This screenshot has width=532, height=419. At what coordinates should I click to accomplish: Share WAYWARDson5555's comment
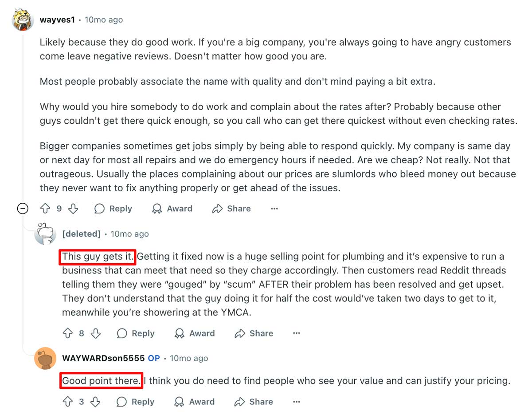(x=253, y=402)
